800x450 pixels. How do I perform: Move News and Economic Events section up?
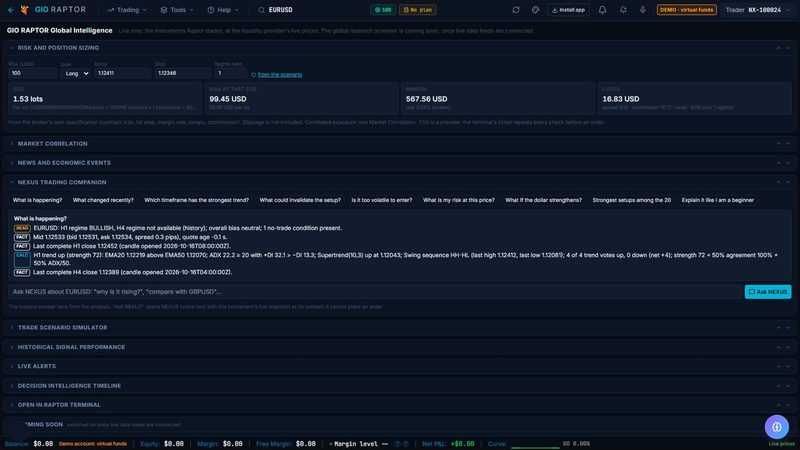click(779, 163)
